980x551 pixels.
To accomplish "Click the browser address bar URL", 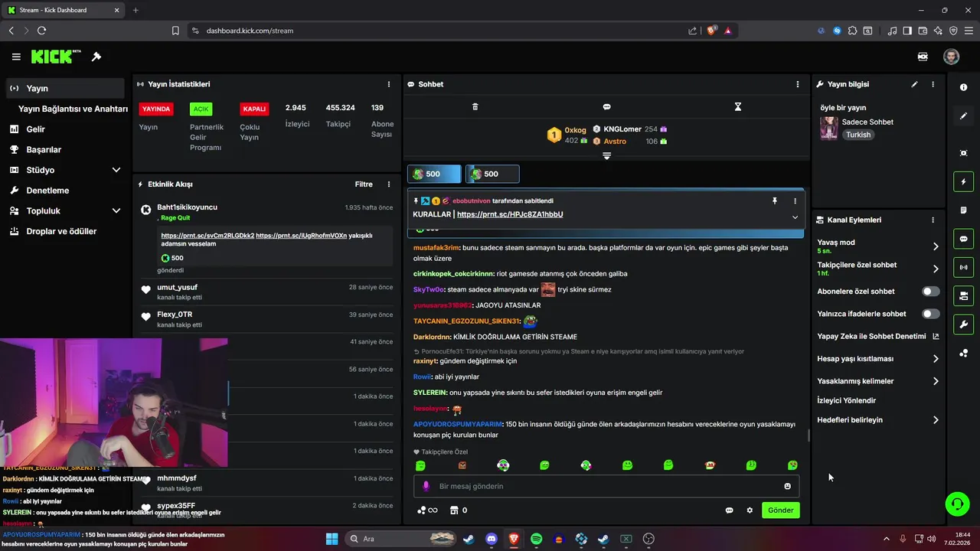I will pos(250,31).
